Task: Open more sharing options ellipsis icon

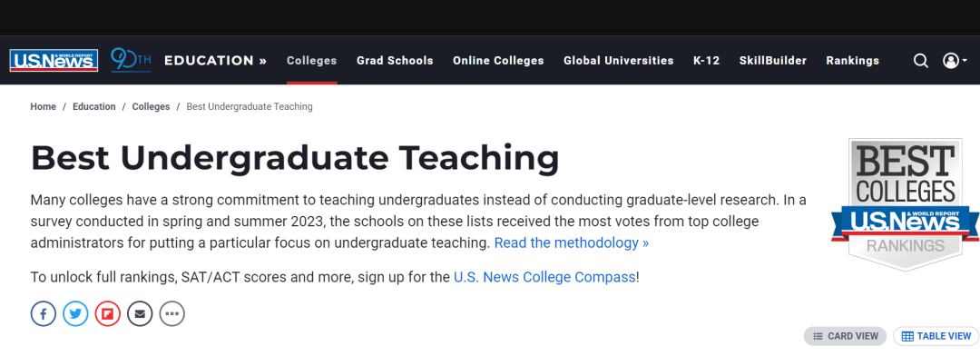Action: 171,313
